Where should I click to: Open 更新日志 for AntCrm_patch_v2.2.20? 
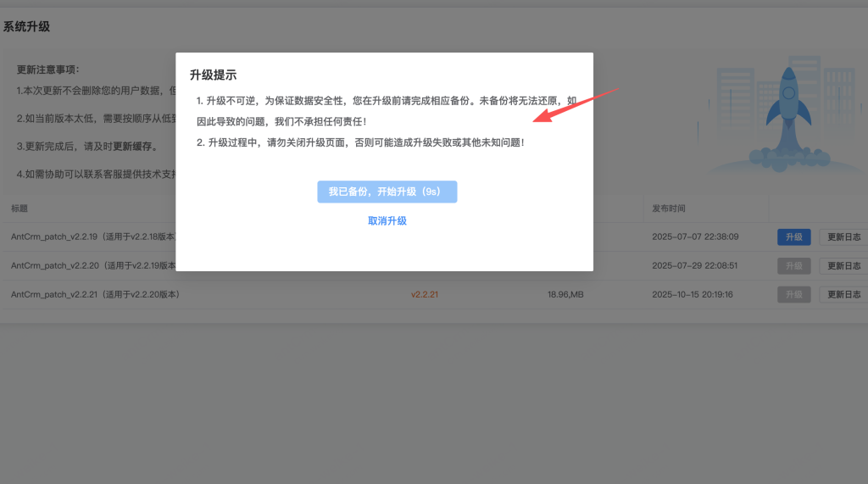[x=843, y=265]
